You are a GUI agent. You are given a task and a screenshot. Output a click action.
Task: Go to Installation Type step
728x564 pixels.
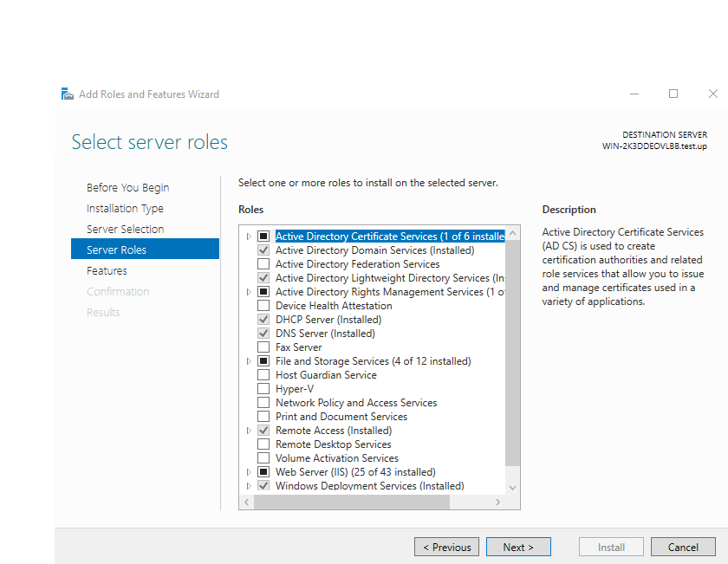click(125, 209)
